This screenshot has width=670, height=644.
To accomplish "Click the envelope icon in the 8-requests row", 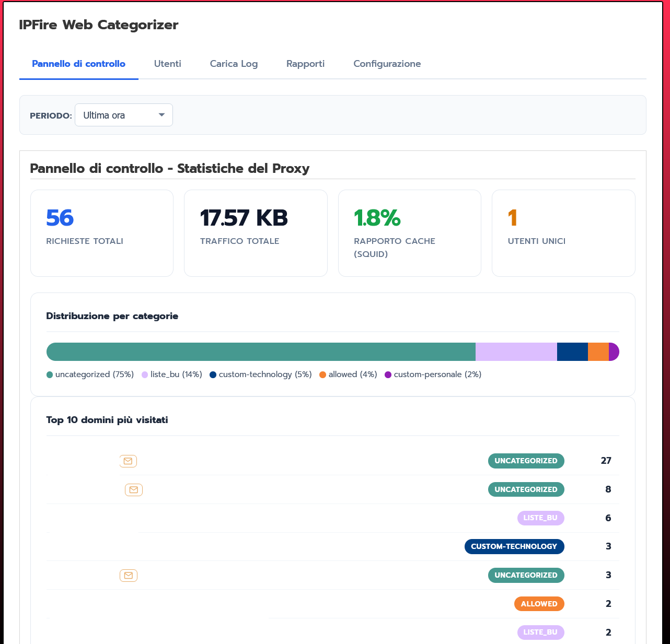I will click(134, 490).
